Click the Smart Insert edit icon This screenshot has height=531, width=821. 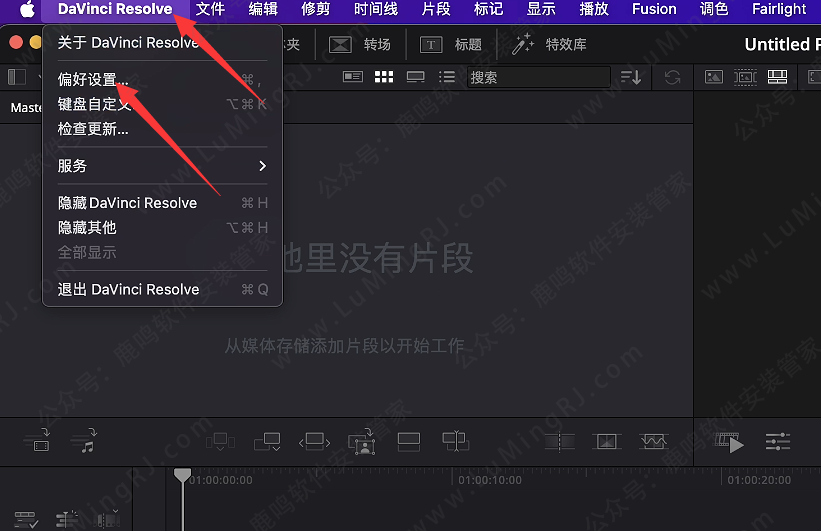click(x=220, y=442)
